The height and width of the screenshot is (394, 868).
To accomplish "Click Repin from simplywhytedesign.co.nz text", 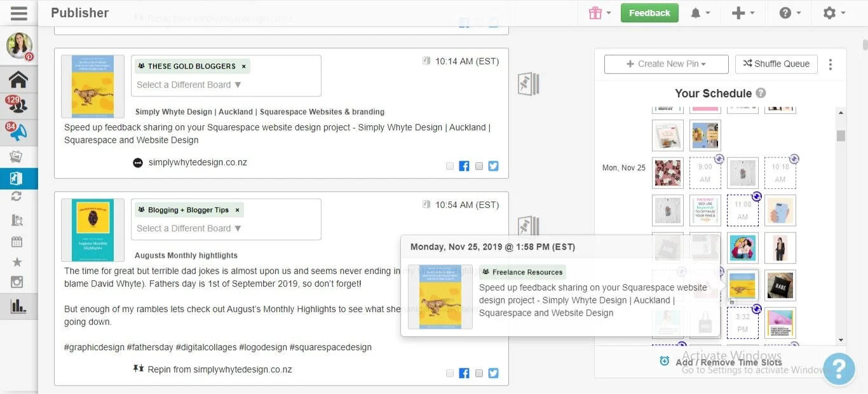I will 220,369.
